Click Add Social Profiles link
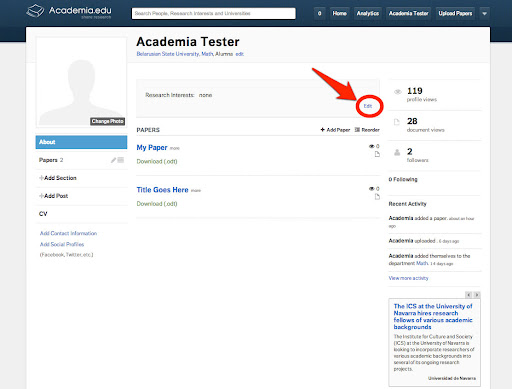Image resolution: width=512 pixels, height=389 pixels. pyautogui.click(x=62, y=244)
